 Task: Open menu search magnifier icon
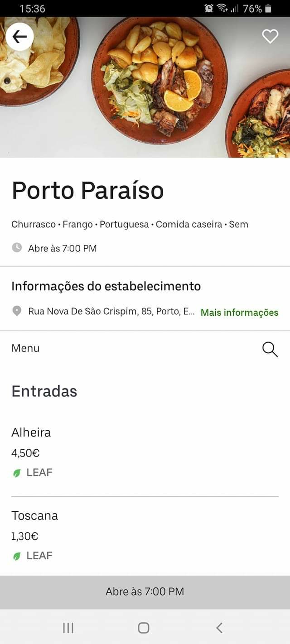(x=270, y=349)
